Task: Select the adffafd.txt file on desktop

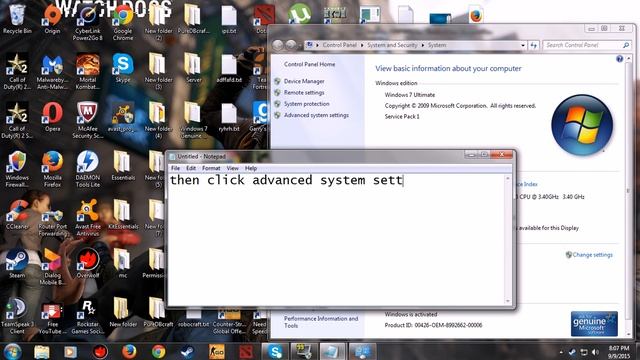Action: [229, 68]
